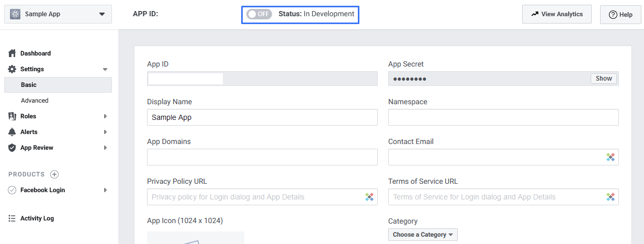Click the Sample App atom icon
Screen dimensions: 644x244
[15, 14]
